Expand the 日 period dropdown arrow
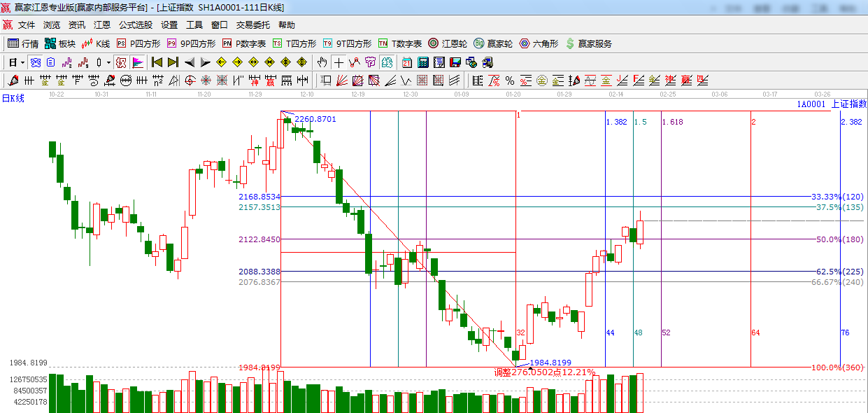This screenshot has height=413, width=868. coord(22,62)
